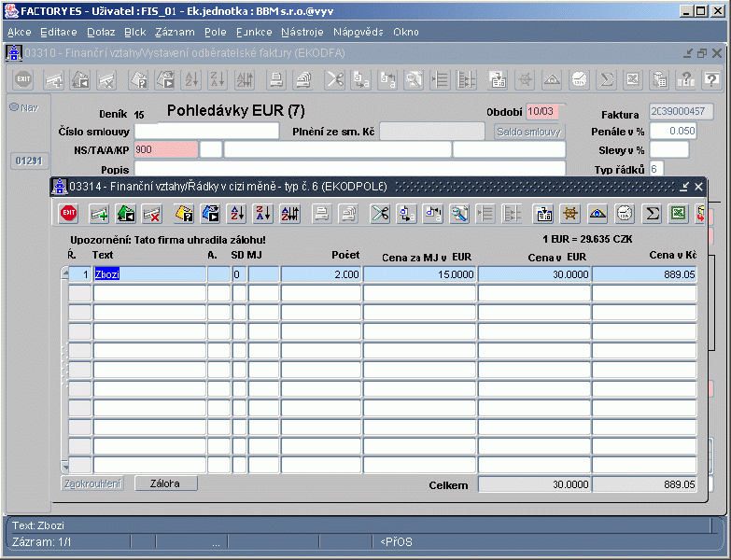Image resolution: width=731 pixels, height=560 pixels.
Task: Click the execute query icon
Action: coord(211,214)
